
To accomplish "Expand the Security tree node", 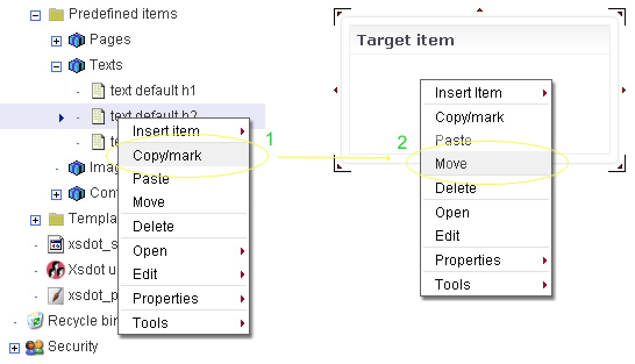I will pos(15,348).
